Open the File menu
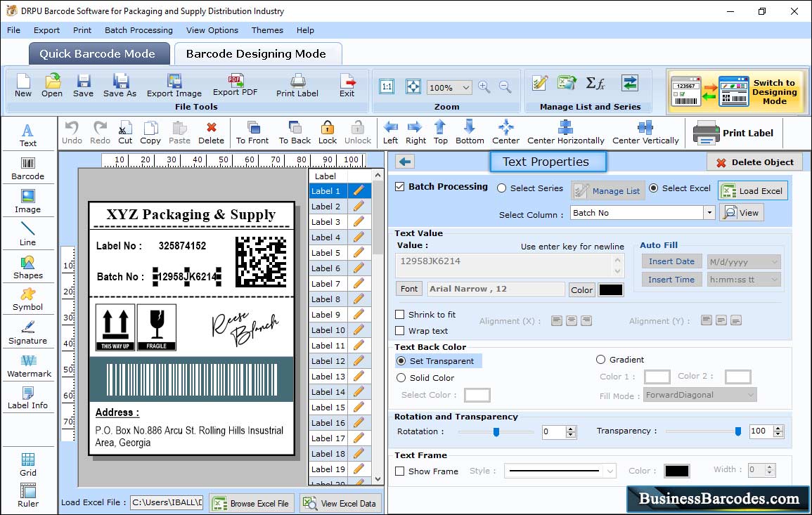The height and width of the screenshot is (515, 812). (x=13, y=30)
